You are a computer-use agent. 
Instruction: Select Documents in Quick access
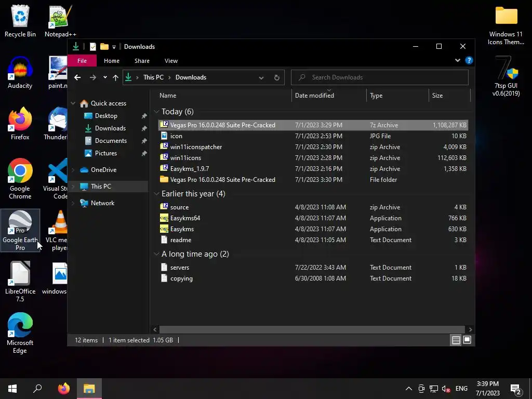click(111, 141)
